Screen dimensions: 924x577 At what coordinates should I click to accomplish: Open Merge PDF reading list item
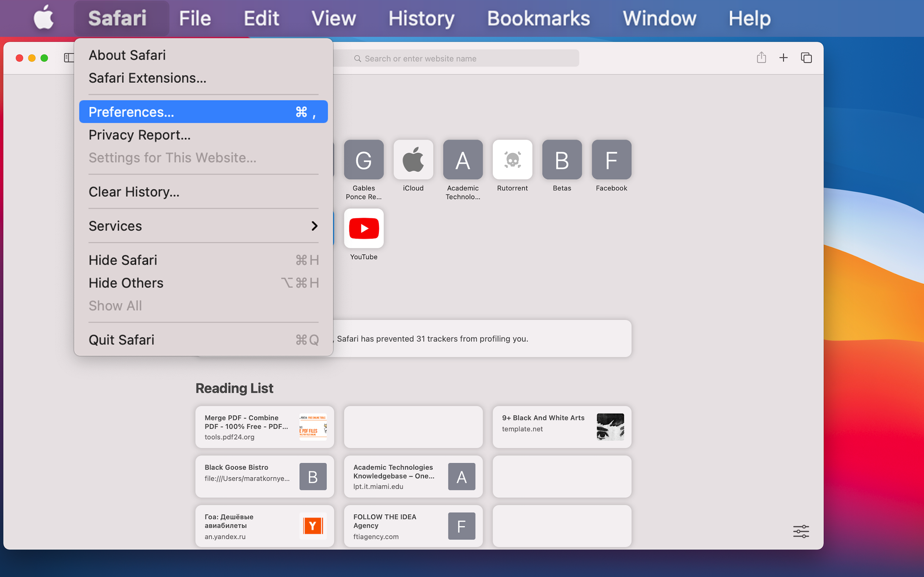click(265, 427)
